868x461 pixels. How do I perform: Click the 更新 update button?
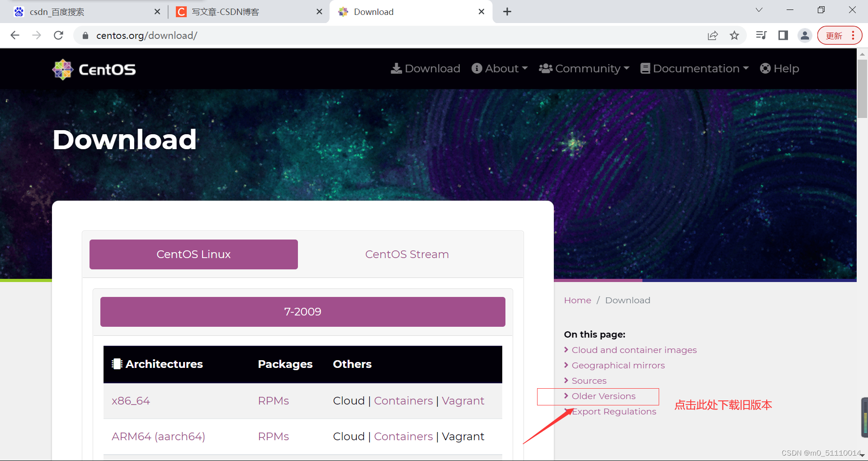pos(840,35)
